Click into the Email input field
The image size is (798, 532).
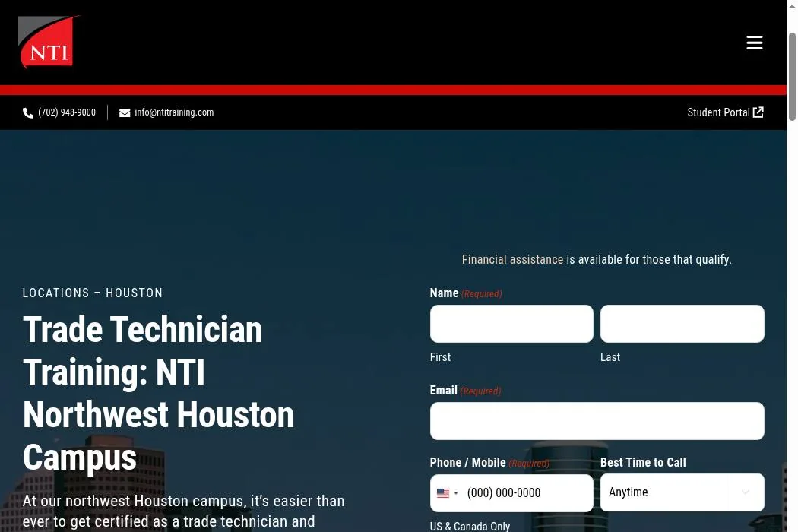[597, 421]
